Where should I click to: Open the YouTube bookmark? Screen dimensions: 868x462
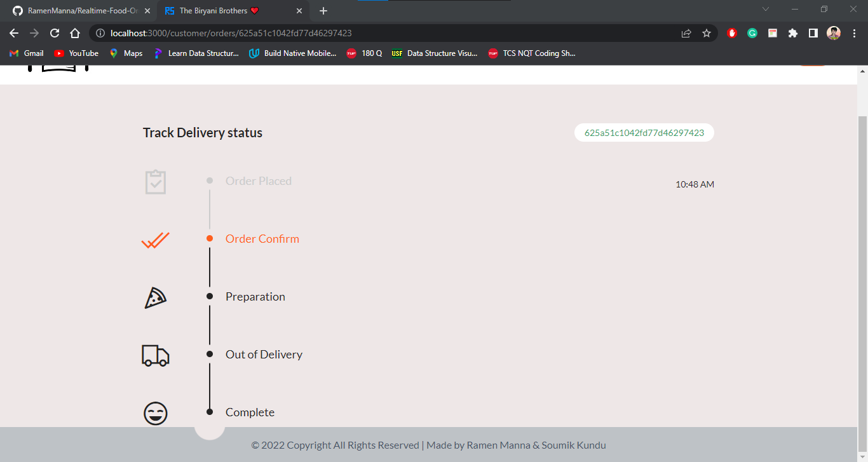pos(76,53)
